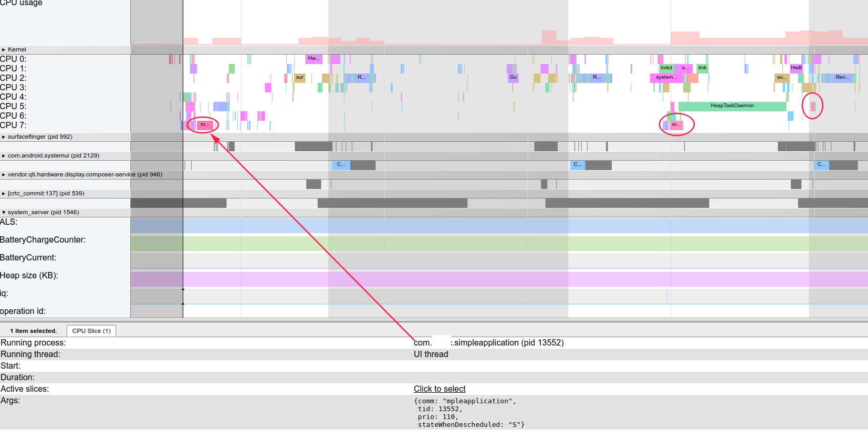Screen dimensions: 868x439
Task: Click the 'Running process:' field label
Action: (33, 343)
